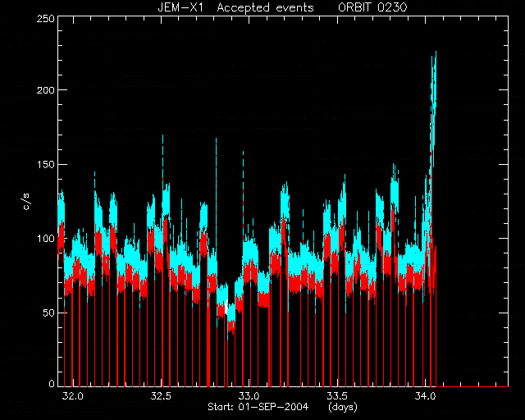Screen dimensions: 525x420
Task: Click the ORBIT 0230 label
Action: pyautogui.click(x=372, y=7)
